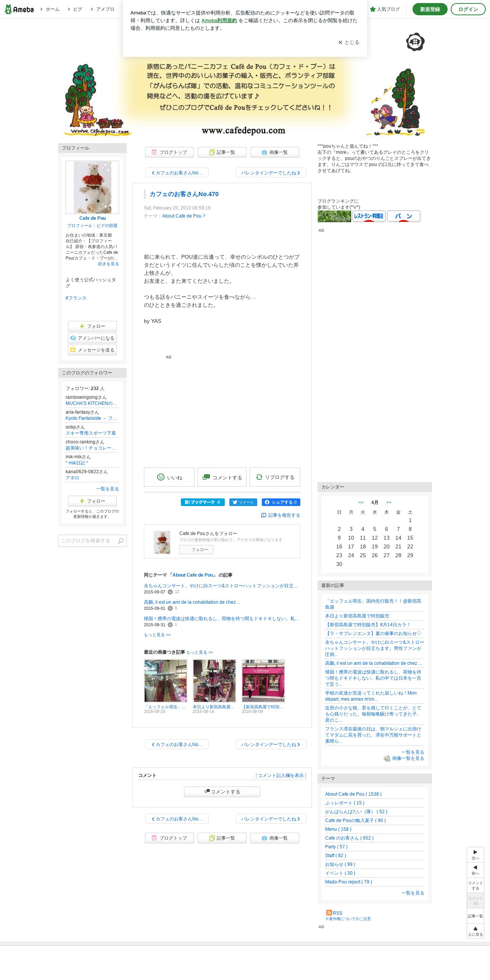The width and height of the screenshot is (490, 980).
Task: Open the #フランス hashtag
Action: (x=76, y=298)
